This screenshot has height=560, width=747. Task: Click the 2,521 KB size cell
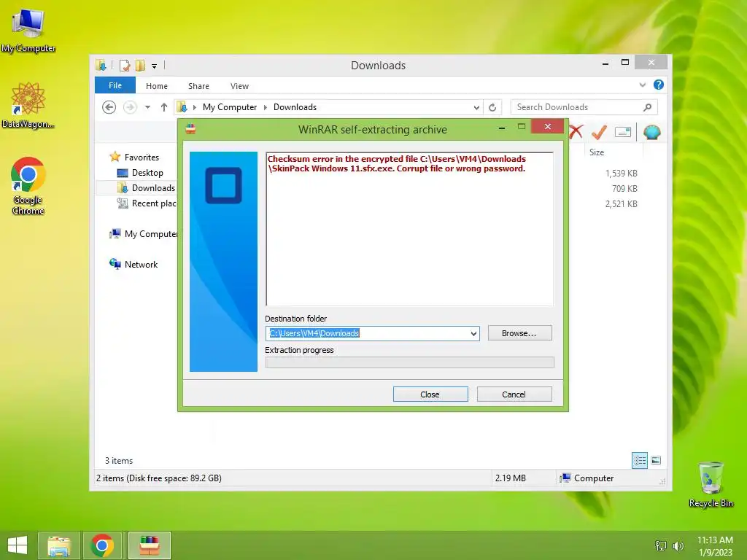621,204
